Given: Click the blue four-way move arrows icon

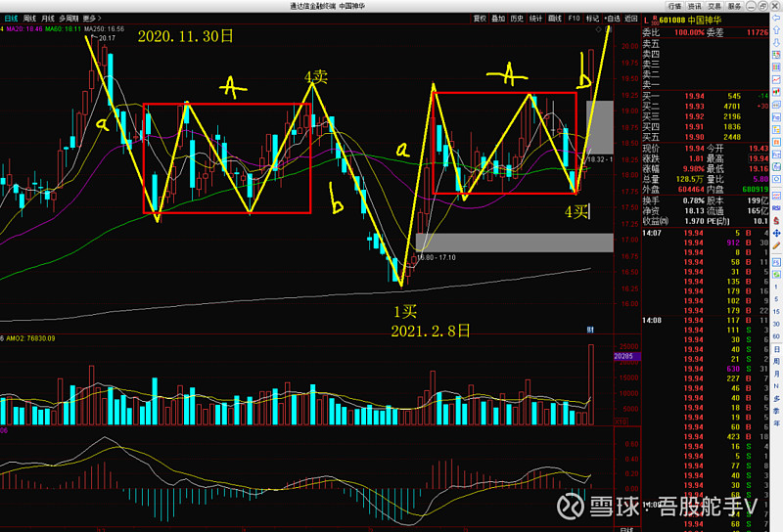Looking at the screenshot, I should click(776, 233).
